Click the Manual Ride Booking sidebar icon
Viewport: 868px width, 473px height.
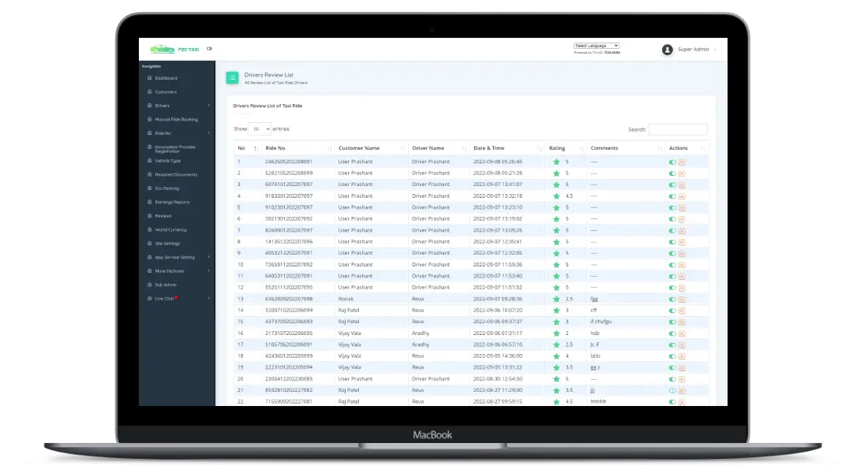[149, 120]
